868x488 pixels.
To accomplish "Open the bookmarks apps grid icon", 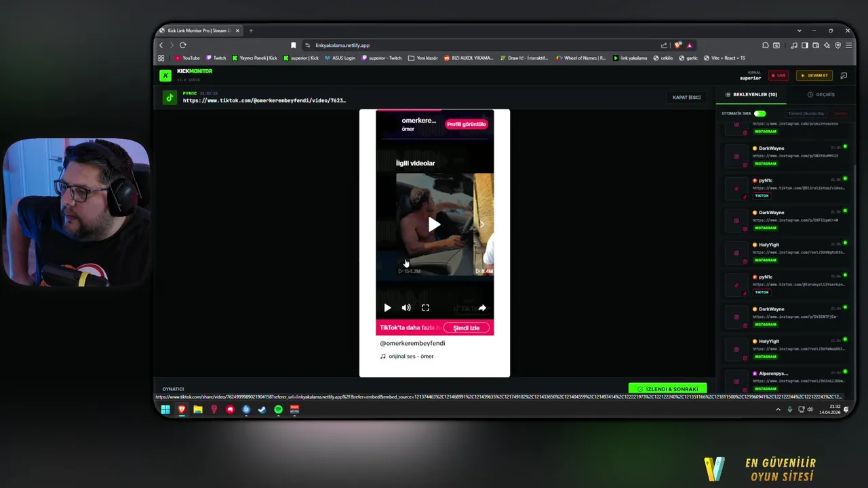I will click(x=161, y=58).
